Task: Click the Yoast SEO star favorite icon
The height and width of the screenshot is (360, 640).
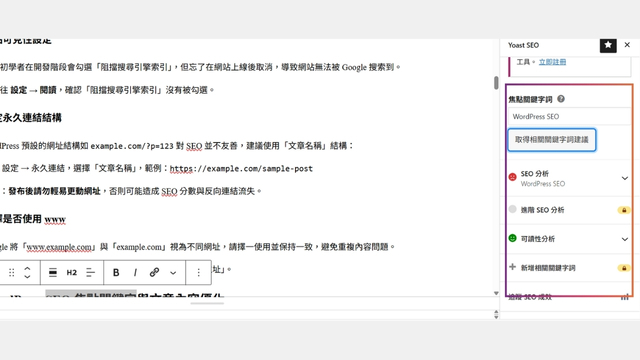Action: 608,45
